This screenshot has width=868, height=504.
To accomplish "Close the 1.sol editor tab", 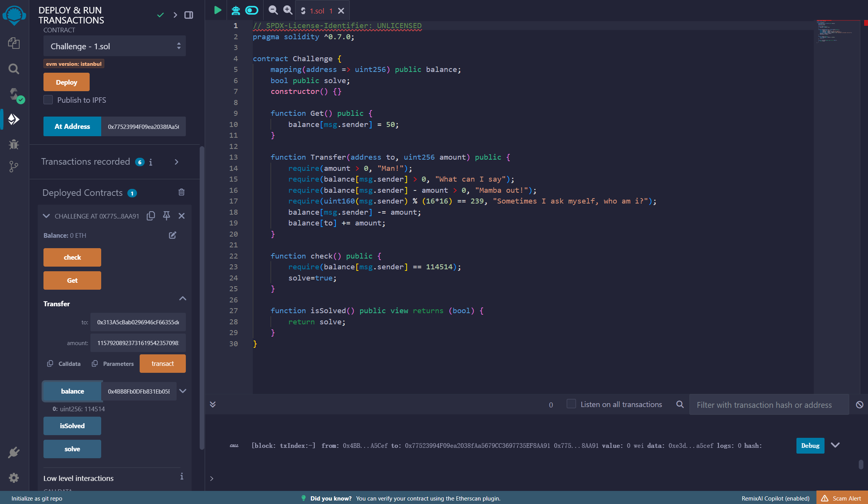I will (341, 11).
